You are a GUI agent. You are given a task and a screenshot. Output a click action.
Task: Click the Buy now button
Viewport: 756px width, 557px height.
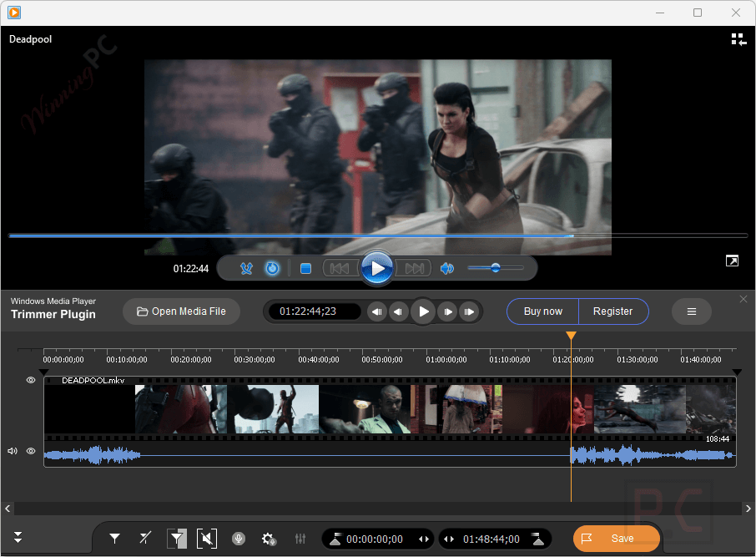[543, 311]
